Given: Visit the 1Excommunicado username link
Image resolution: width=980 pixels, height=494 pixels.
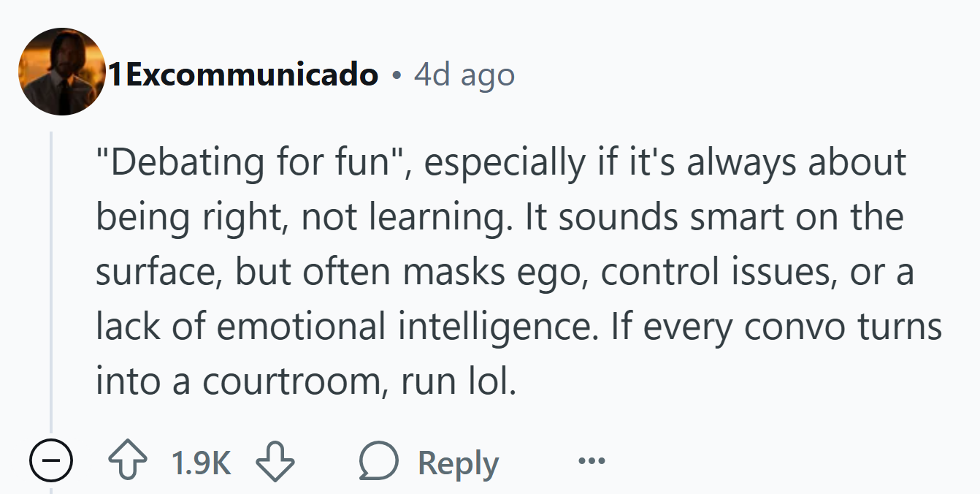Looking at the screenshot, I should 245,74.
